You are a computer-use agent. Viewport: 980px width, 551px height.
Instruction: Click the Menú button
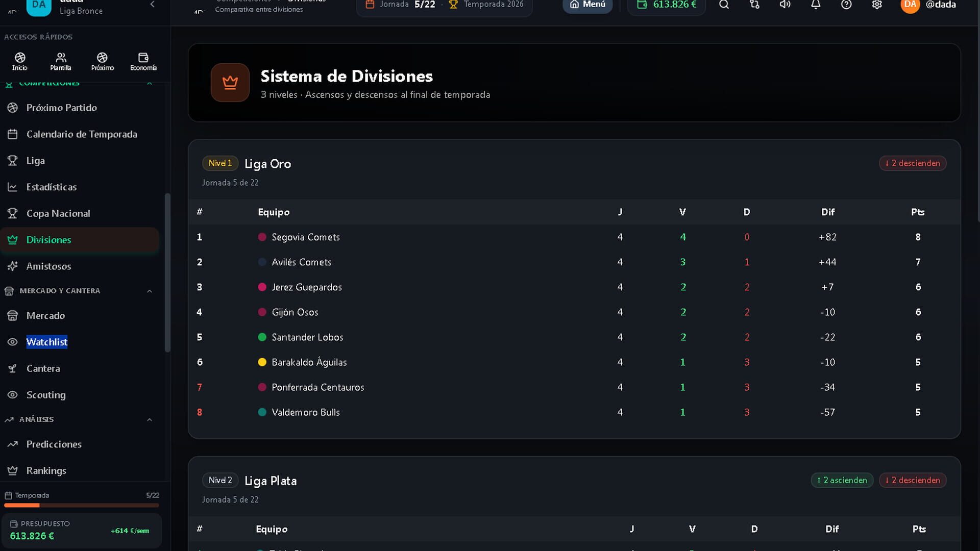tap(587, 5)
